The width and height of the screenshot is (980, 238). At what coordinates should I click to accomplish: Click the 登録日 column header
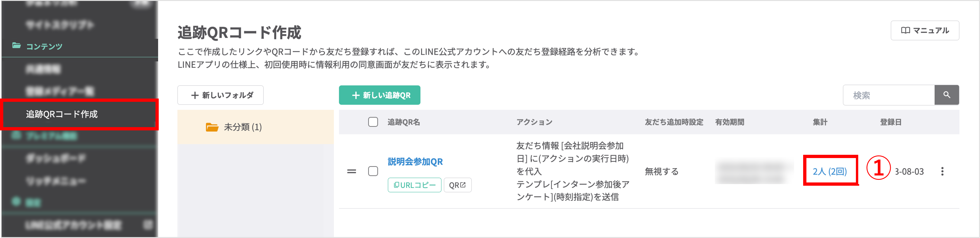891,122
